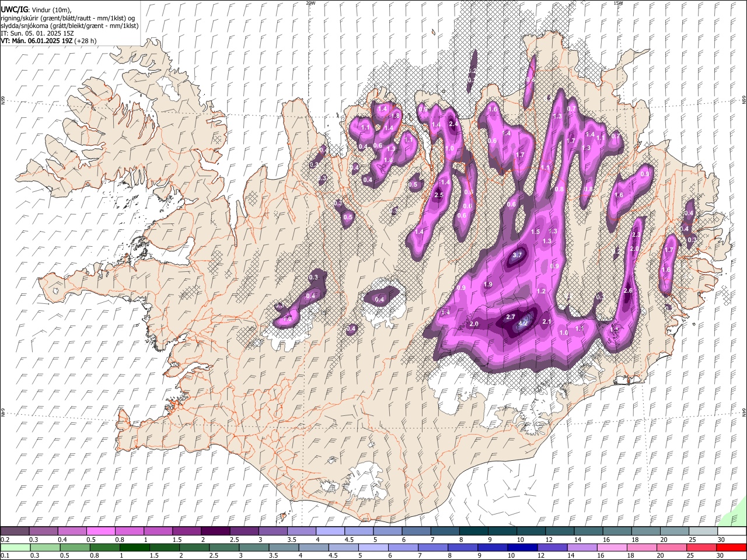Click the 20W longitude label

tap(310, 3)
